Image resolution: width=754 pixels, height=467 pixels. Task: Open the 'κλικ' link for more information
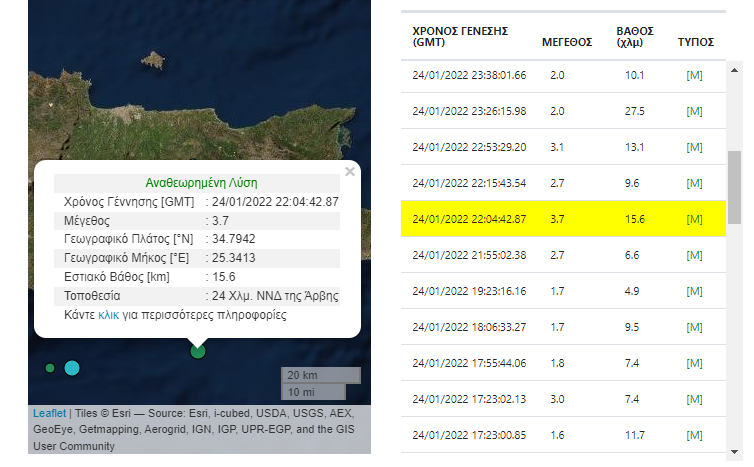coord(108,315)
